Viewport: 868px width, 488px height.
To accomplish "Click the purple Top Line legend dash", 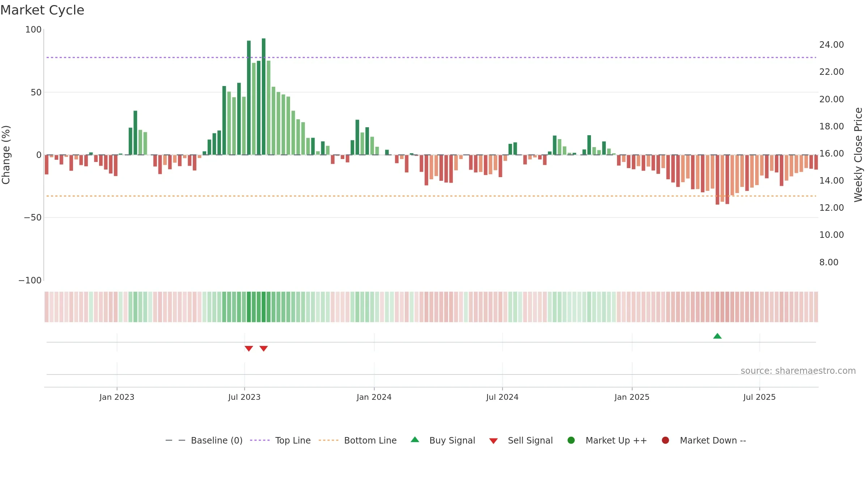I will [x=260, y=440].
